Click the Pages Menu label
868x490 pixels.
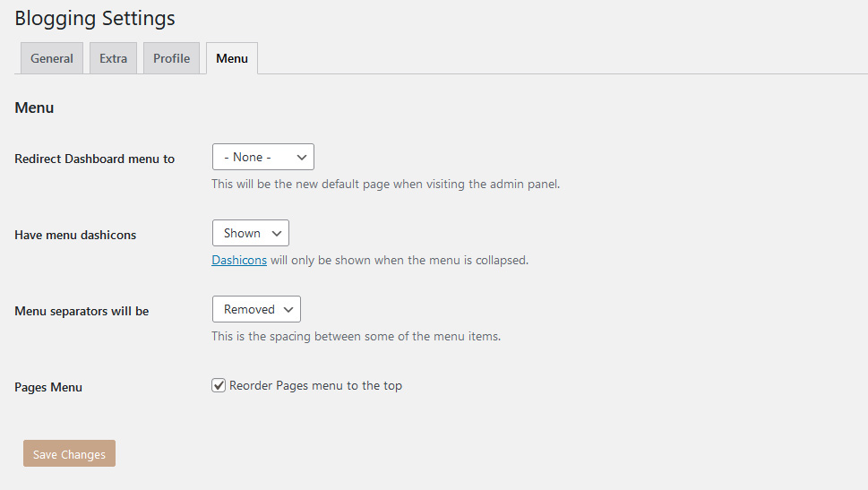(x=48, y=387)
